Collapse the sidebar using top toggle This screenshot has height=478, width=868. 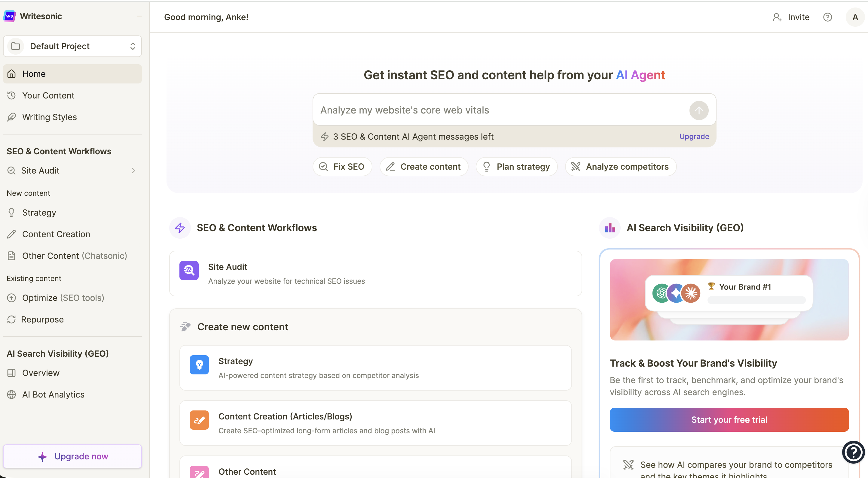[x=139, y=16]
